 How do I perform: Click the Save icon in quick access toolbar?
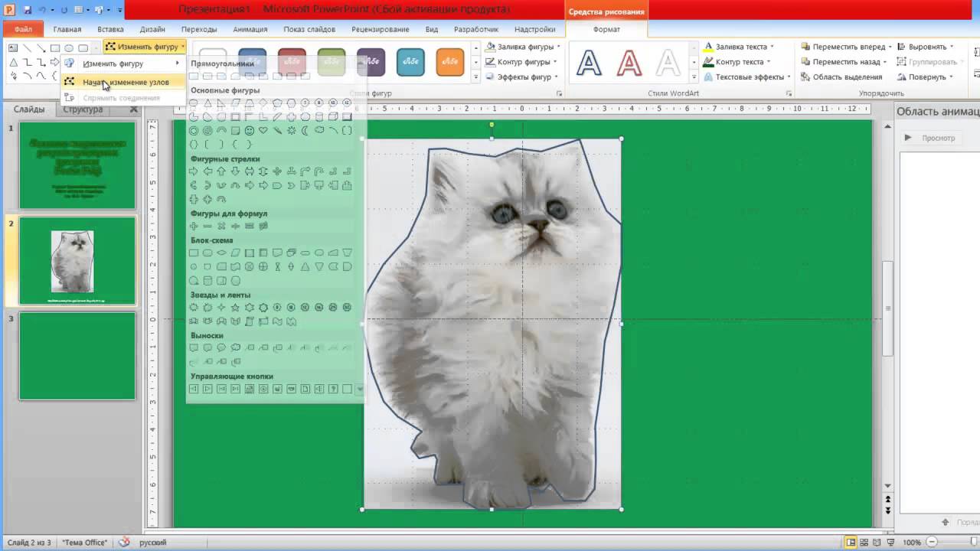[28, 10]
